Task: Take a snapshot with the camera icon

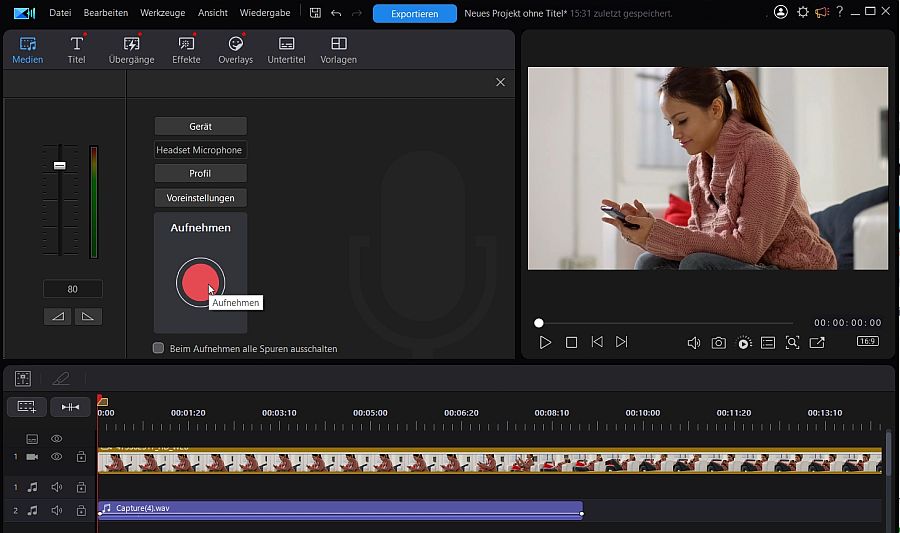Action: [718, 342]
